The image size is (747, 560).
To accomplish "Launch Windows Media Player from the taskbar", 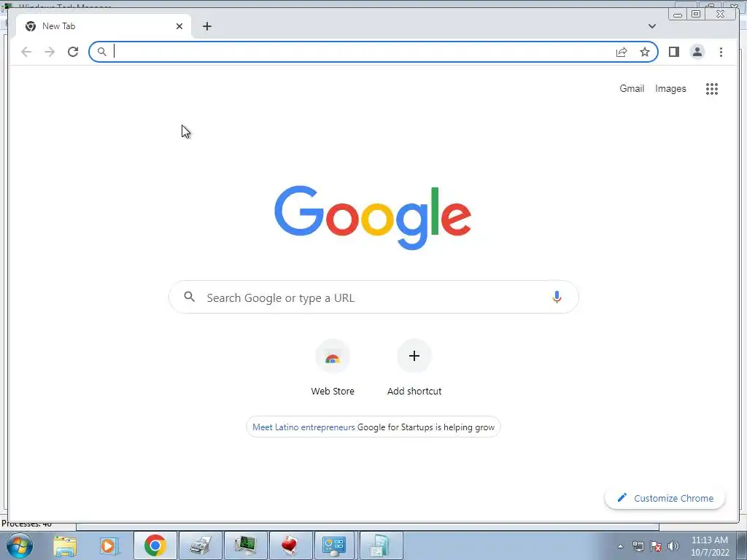I will coord(108,545).
